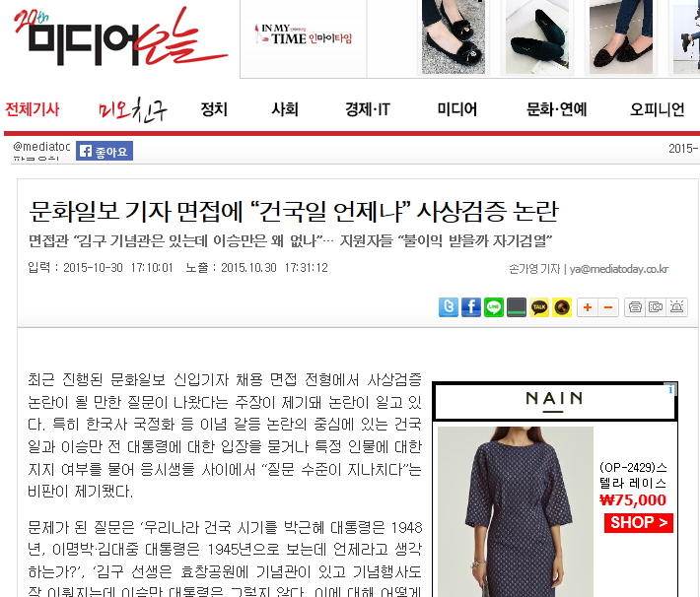Share article with KakaoTalk
Image resolution: width=700 pixels, height=597 pixels.
[539, 307]
